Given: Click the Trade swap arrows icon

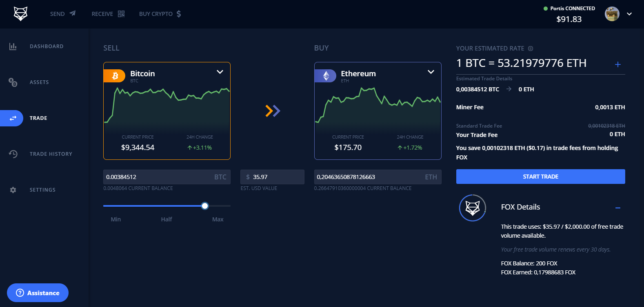Looking at the screenshot, I should [13, 118].
